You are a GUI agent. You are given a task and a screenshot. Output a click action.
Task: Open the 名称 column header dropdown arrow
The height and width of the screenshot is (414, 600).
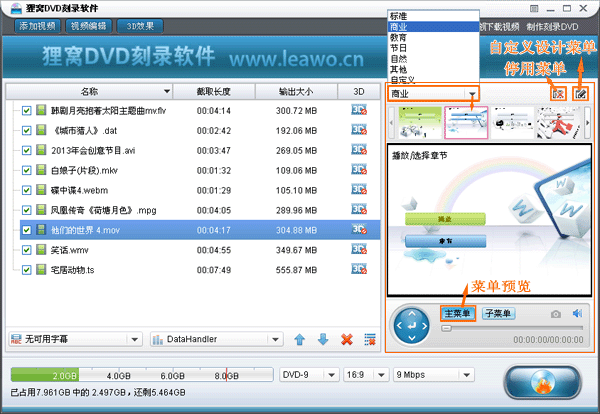click(x=166, y=91)
